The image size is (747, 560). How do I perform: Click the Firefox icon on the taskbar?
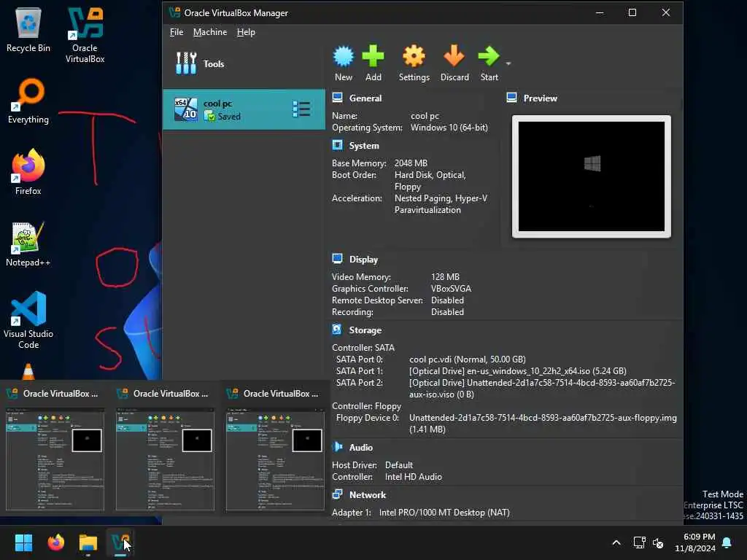coord(55,542)
